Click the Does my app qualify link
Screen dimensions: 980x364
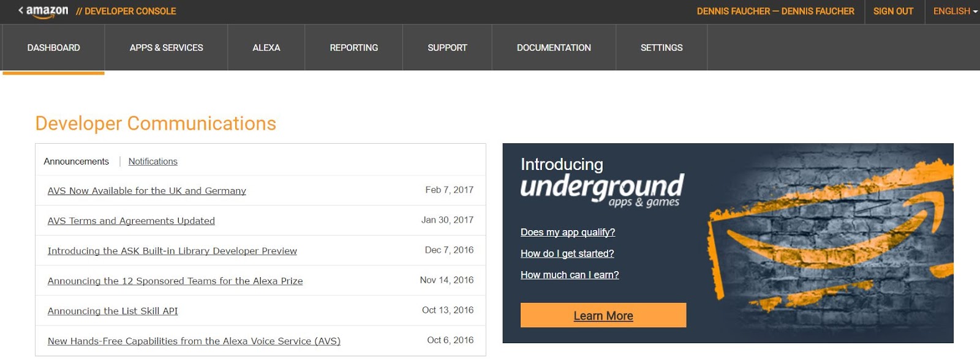[568, 232]
